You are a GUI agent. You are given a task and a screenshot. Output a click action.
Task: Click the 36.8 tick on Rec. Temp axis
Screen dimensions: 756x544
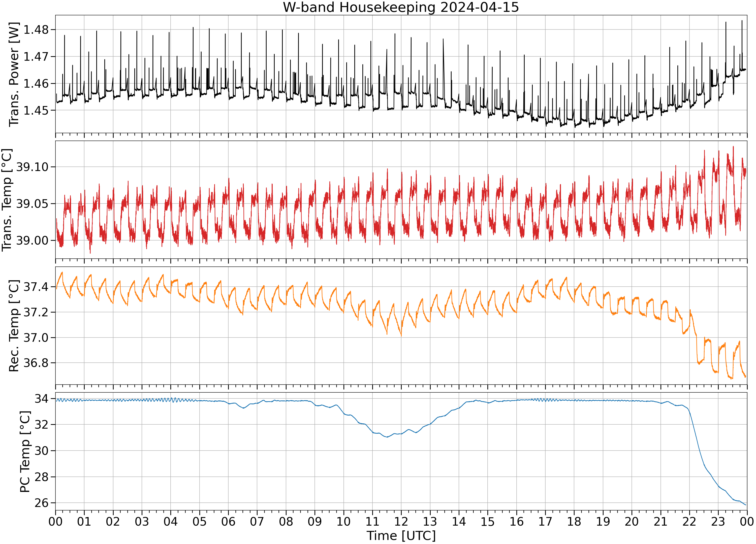(x=36, y=363)
